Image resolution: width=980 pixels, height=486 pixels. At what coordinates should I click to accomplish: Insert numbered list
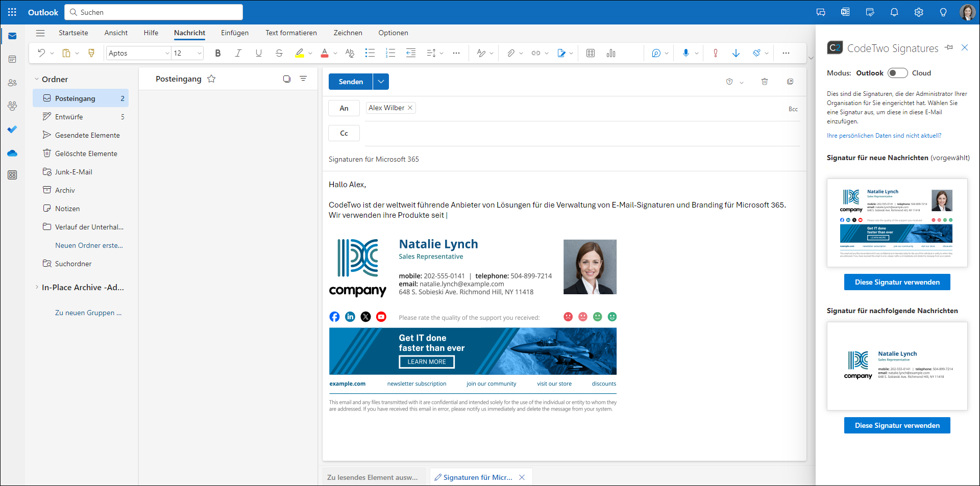390,53
